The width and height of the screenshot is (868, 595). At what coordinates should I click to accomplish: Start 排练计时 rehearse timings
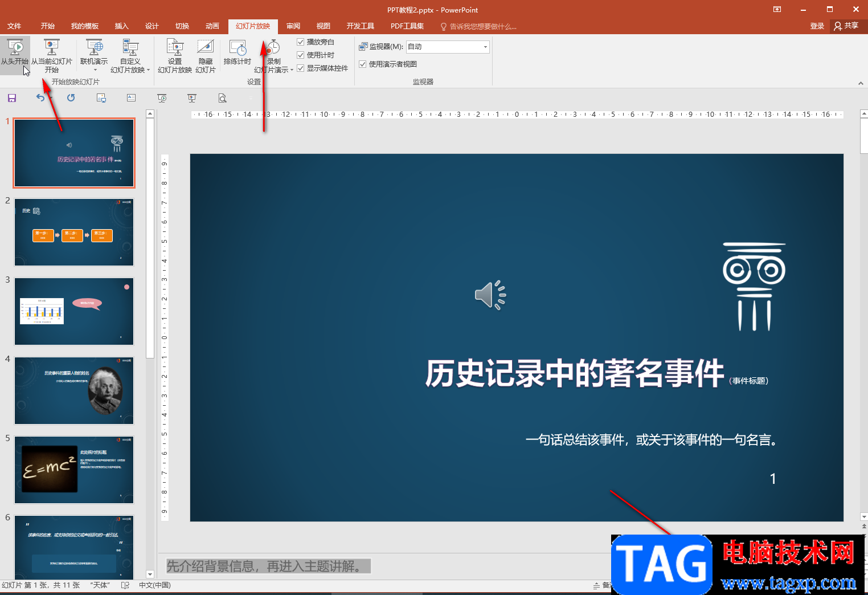[238, 52]
